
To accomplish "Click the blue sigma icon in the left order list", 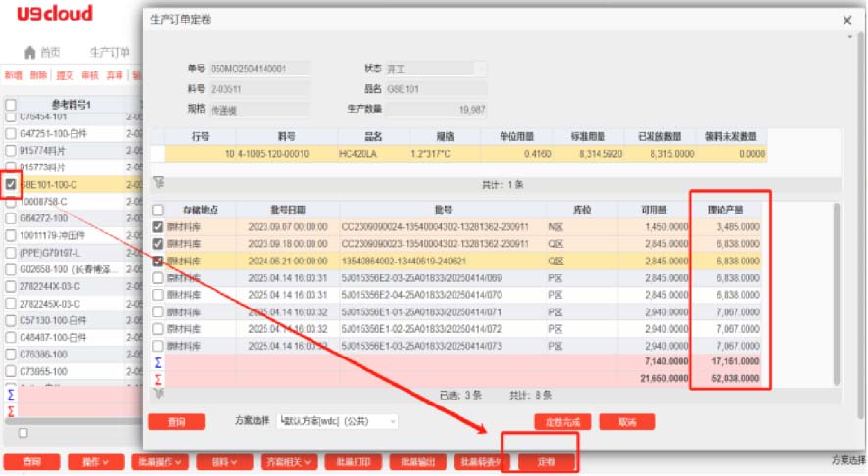I will pyautogui.click(x=11, y=395).
